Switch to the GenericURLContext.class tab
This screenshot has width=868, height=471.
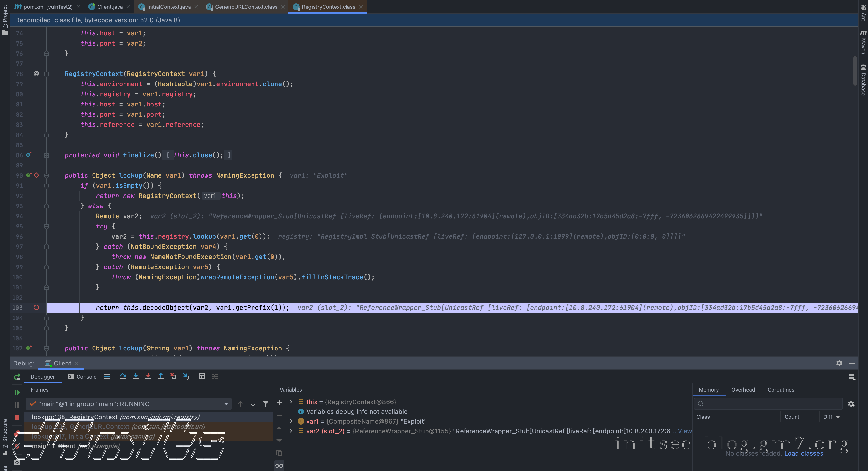(x=246, y=7)
